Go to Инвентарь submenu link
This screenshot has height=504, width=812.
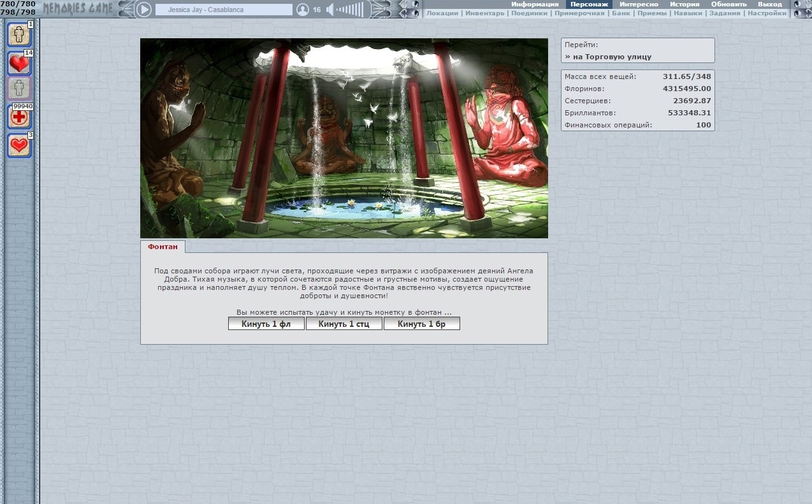pos(484,13)
